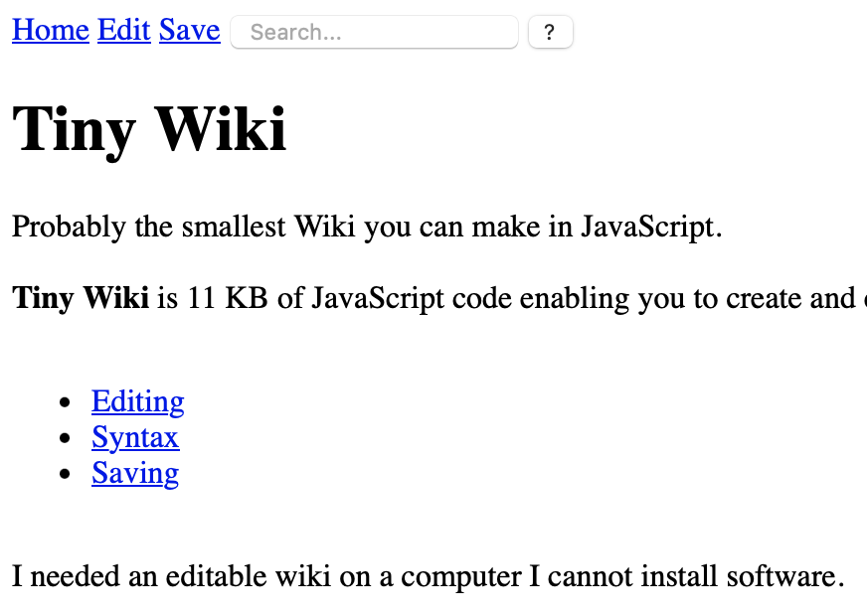Viewport: 867px width, 616px height.
Task: Go to the Home page link
Action: point(50,31)
